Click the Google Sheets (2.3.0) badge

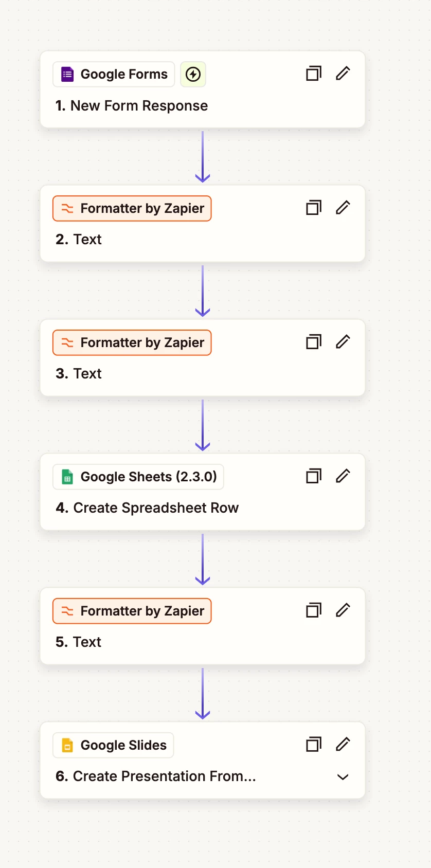(x=138, y=477)
